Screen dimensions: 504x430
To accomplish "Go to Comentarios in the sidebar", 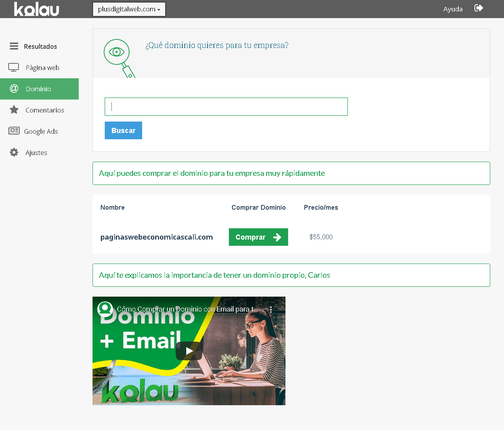I will tap(44, 110).
